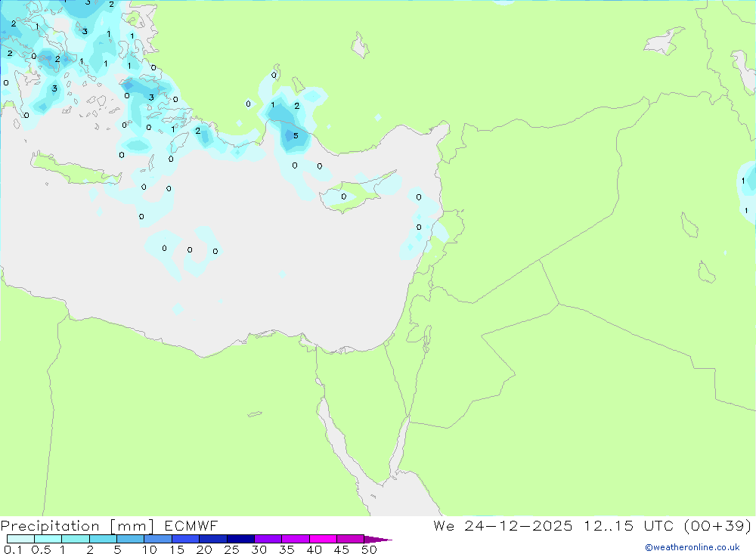Select the 25 mm dark navy legend swatch
This screenshot has height=554, width=756.
point(240,539)
